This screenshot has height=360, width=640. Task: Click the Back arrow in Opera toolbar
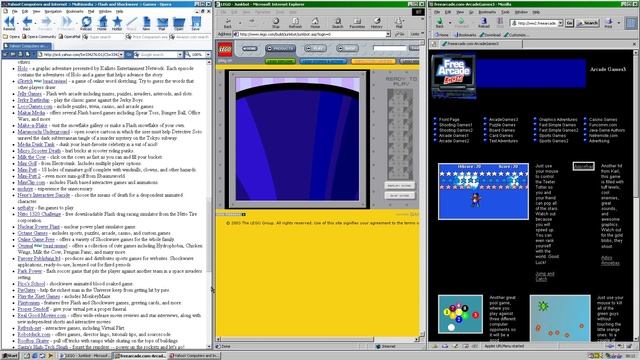[27, 22]
